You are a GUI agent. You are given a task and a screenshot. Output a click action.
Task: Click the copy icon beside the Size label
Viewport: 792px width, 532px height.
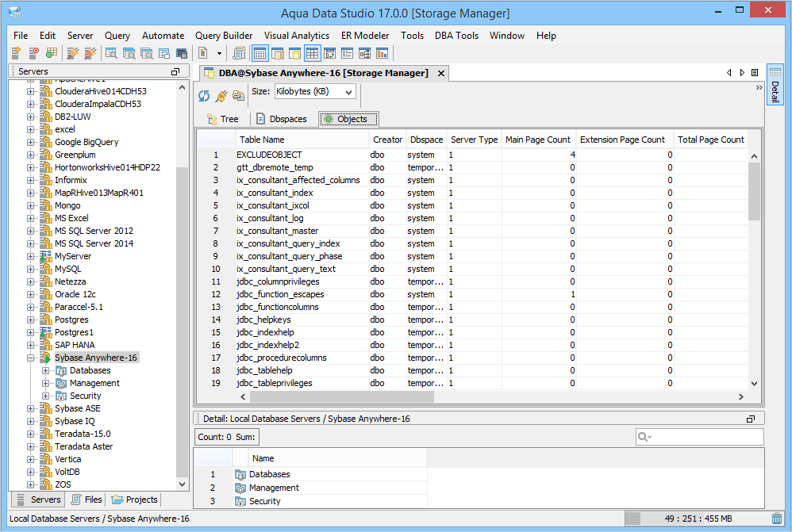click(x=238, y=95)
